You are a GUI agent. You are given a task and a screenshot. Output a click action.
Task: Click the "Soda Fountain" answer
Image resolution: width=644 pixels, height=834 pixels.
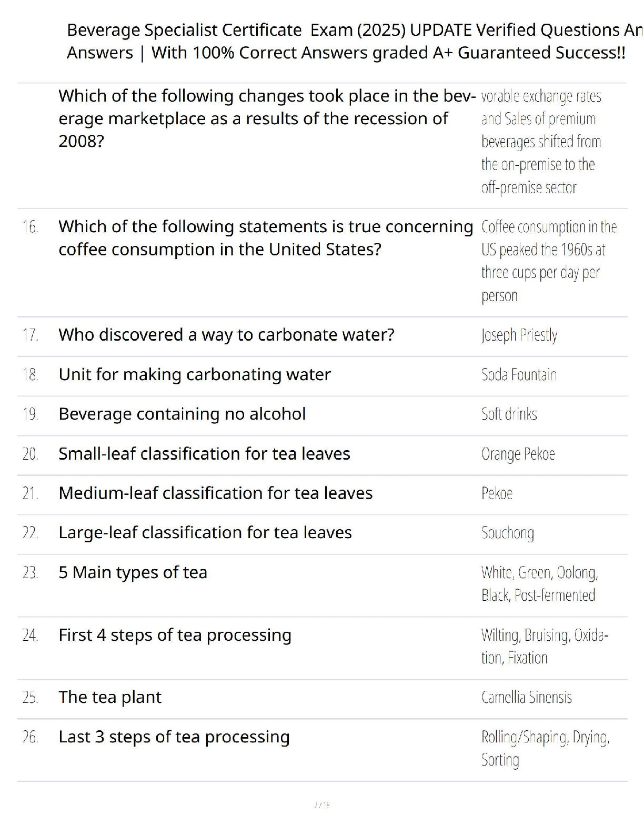coord(519,375)
